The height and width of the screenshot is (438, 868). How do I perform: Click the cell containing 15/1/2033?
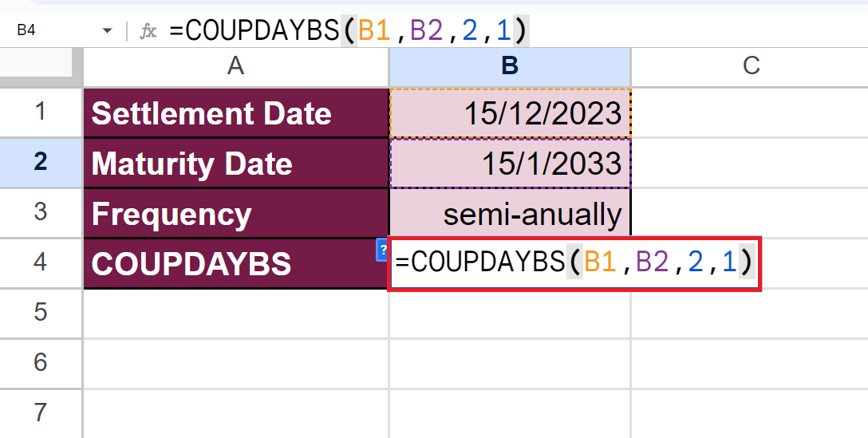click(x=510, y=164)
